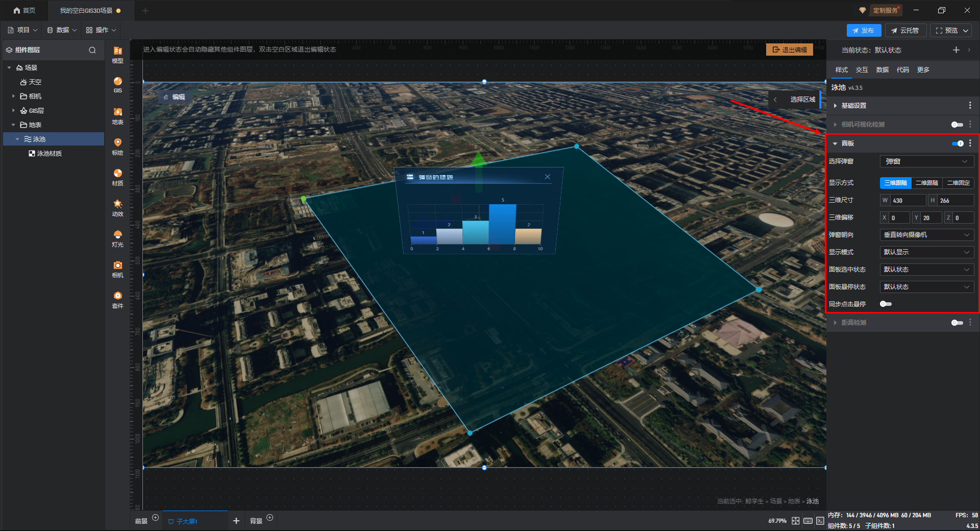This screenshot has width=980, height=531.
Task: Switch to the 交互 tab
Action: [862, 70]
